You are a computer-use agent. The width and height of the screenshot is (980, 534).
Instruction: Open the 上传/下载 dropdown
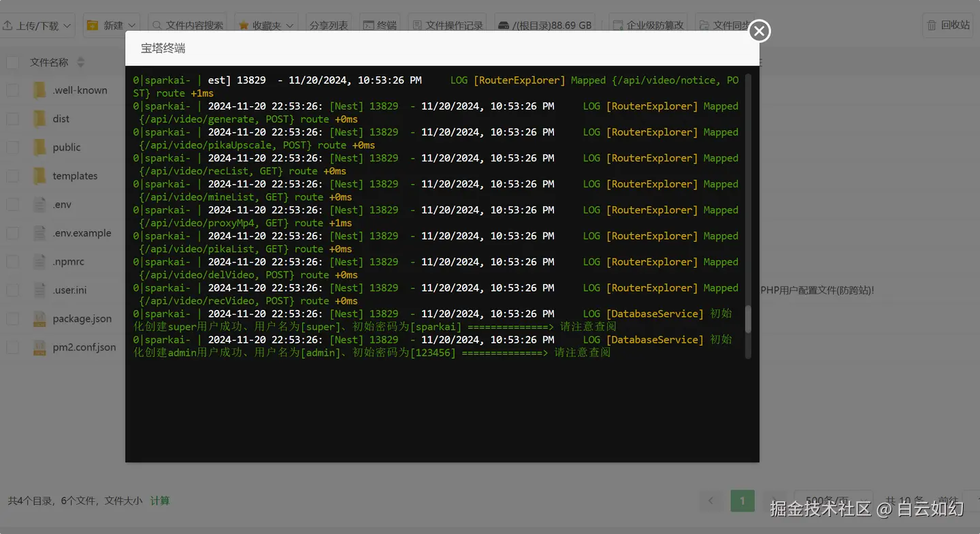(x=37, y=25)
